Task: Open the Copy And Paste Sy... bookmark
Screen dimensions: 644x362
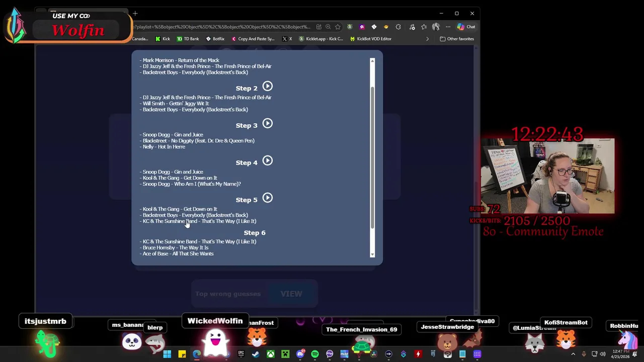Action: [253, 39]
